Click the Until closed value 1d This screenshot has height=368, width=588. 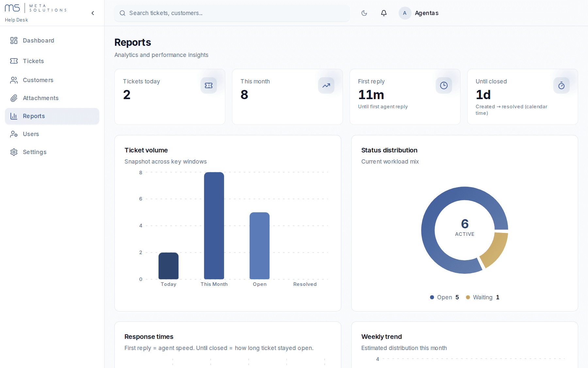point(483,95)
